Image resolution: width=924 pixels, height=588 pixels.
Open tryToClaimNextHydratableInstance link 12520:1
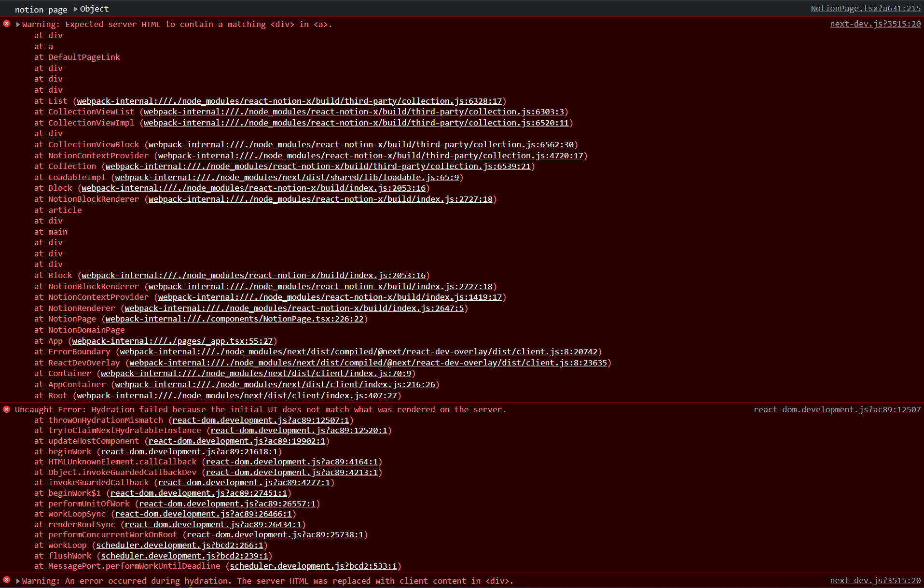(299, 430)
